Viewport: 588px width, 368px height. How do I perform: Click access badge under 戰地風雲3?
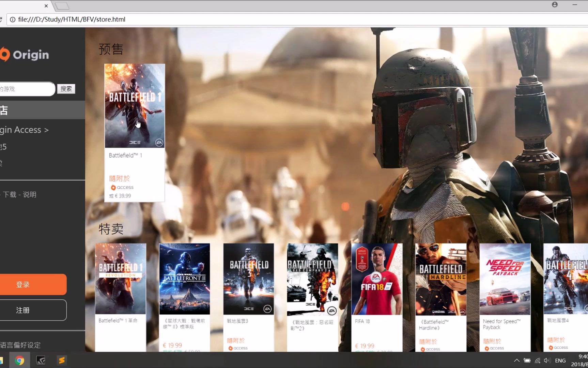(x=238, y=348)
